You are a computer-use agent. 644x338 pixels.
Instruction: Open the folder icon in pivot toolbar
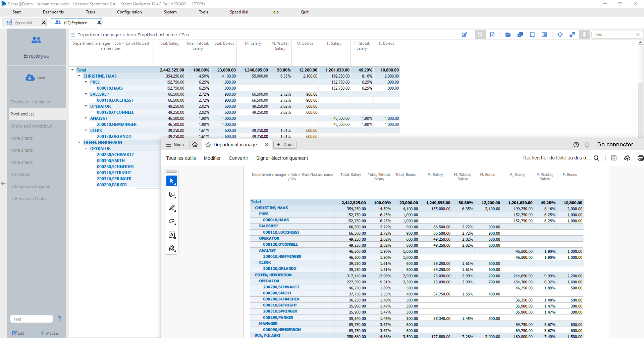click(508, 35)
